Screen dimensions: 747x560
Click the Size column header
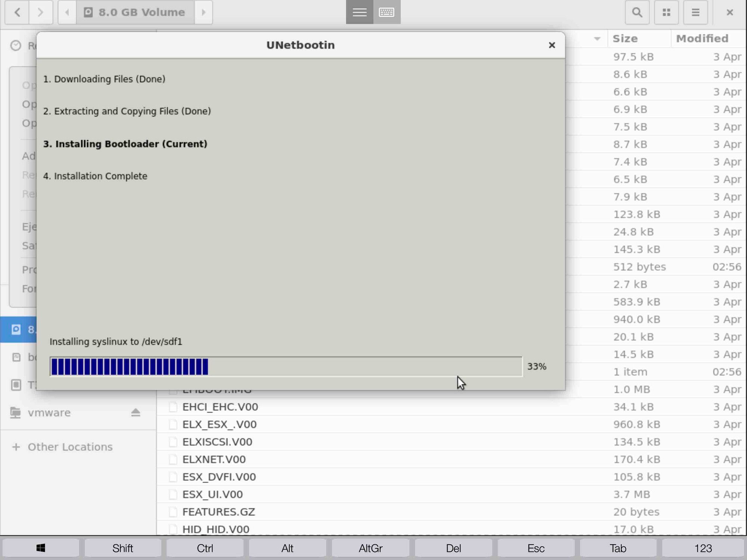[639, 38]
